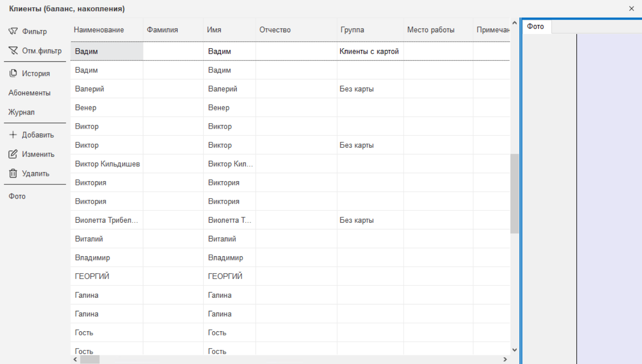Click the Edit (Изменить) pencil icon
642x364 pixels.
click(x=13, y=154)
